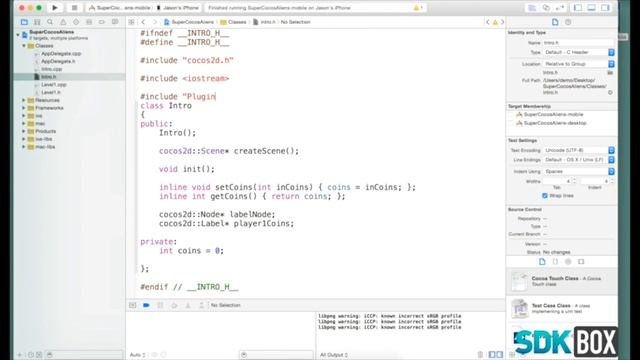Expand the Frameworks group
The image size is (640, 360).
[24, 108]
